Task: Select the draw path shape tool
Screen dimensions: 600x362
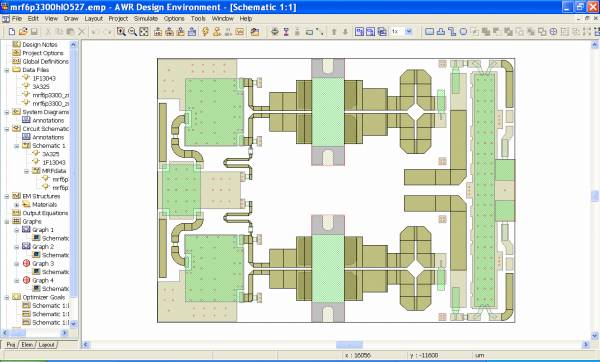Action: click(x=452, y=32)
